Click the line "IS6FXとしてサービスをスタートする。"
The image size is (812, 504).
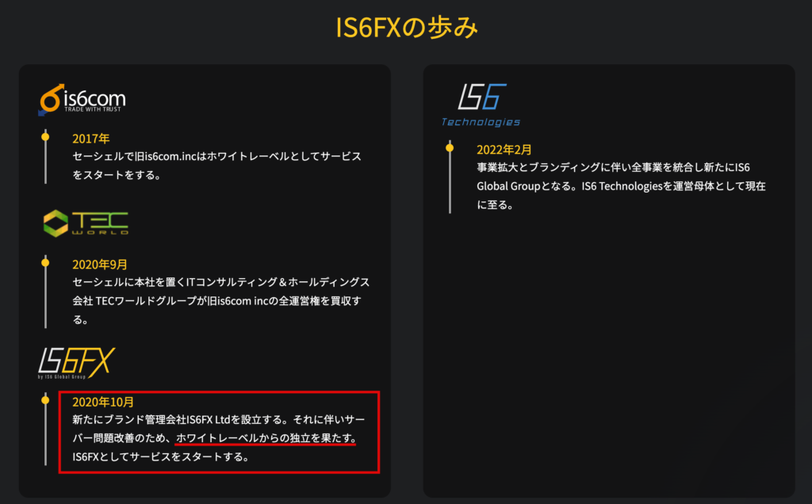pyautogui.click(x=161, y=456)
